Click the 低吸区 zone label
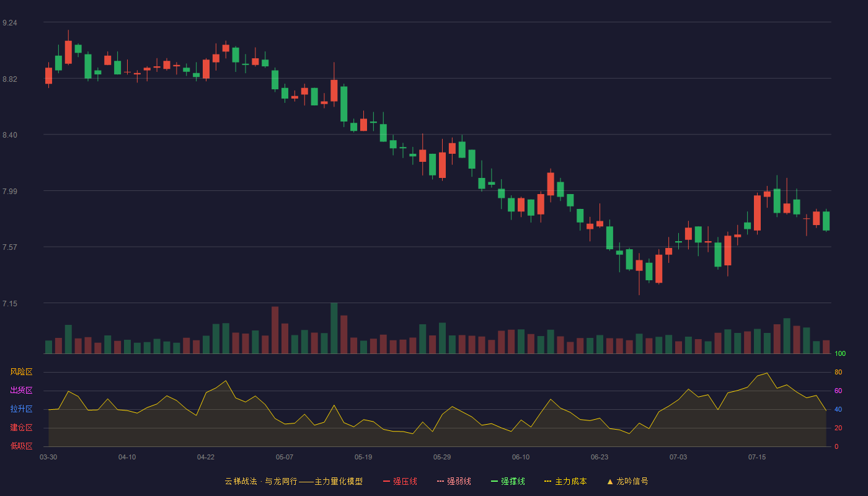Screen dimensions: 868x496 [21, 446]
